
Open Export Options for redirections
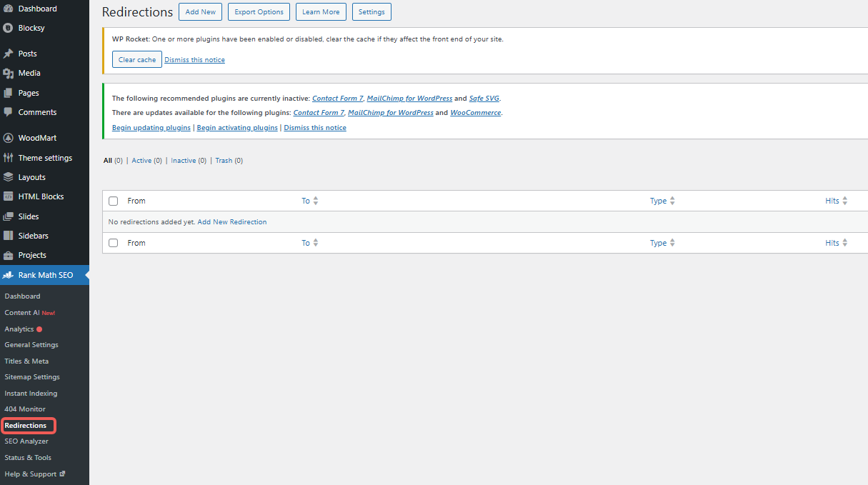[259, 12]
